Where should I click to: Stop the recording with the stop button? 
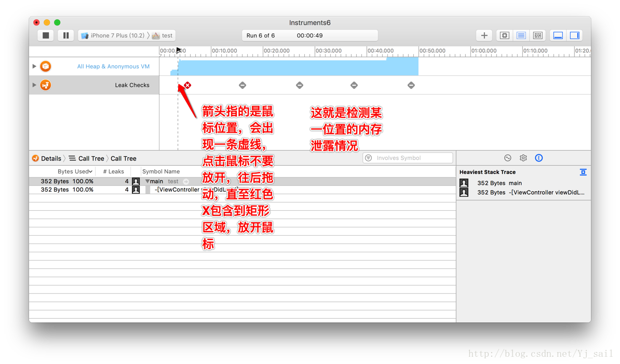pos(46,36)
